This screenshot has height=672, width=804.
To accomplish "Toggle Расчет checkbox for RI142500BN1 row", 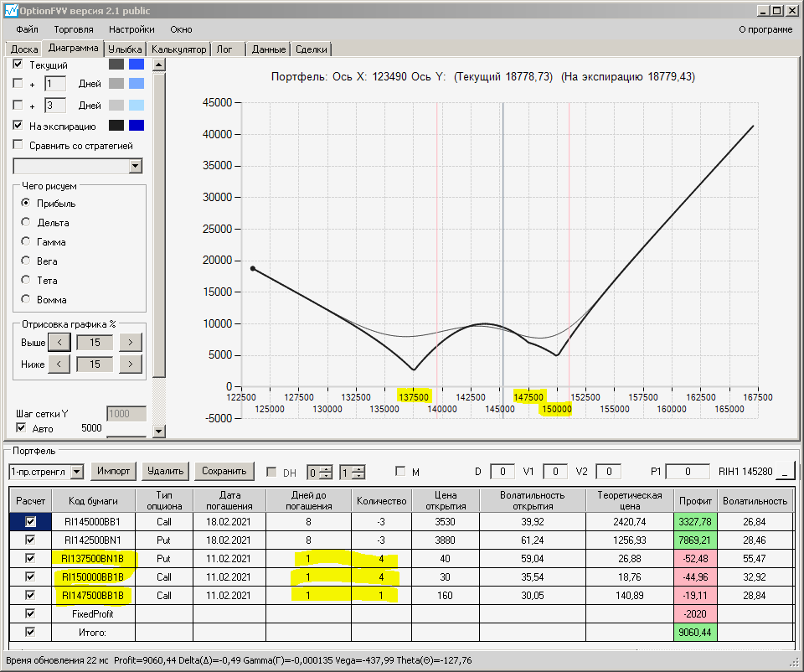I will pos(30,540).
